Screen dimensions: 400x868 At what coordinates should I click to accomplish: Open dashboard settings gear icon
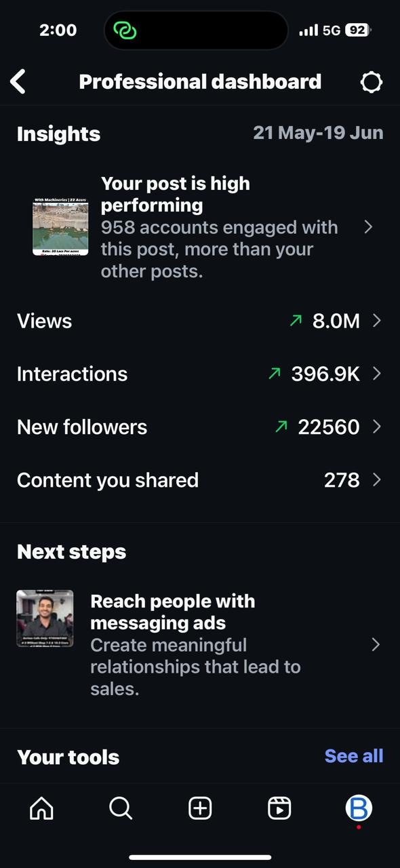371,82
